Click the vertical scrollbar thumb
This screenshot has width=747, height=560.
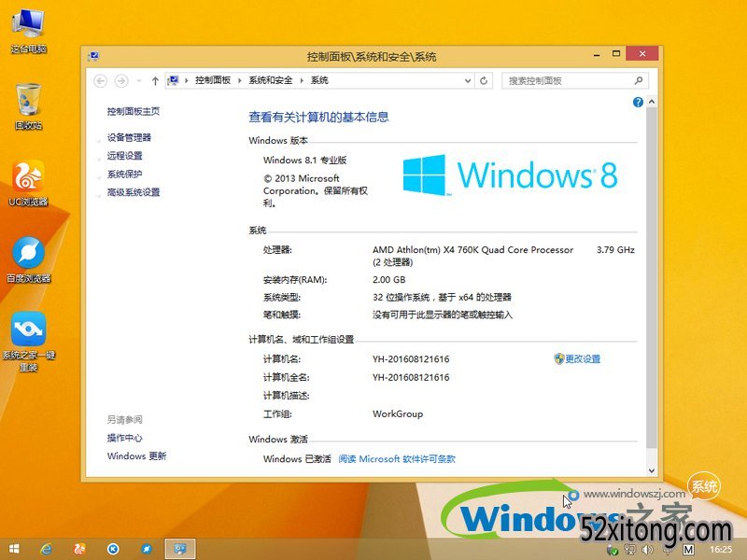(x=652, y=277)
